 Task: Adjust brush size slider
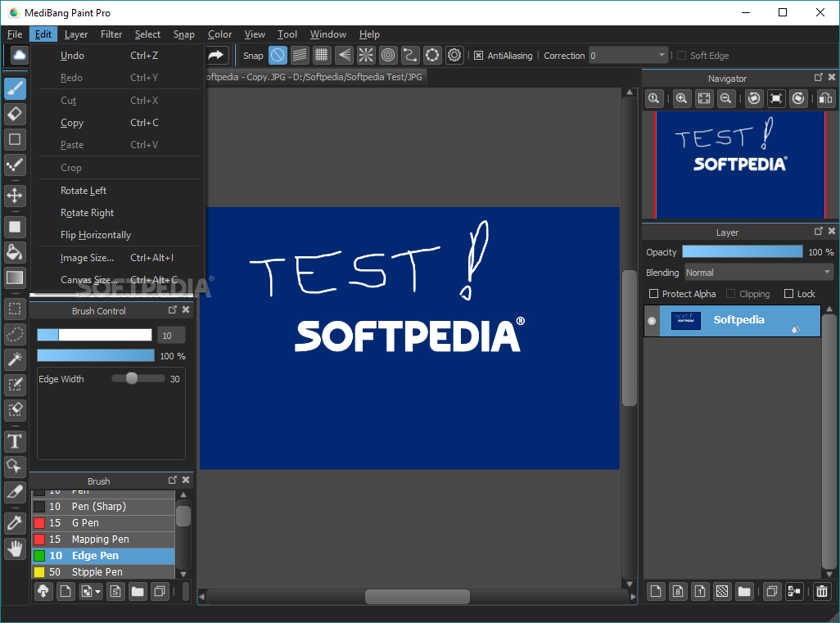coord(94,336)
